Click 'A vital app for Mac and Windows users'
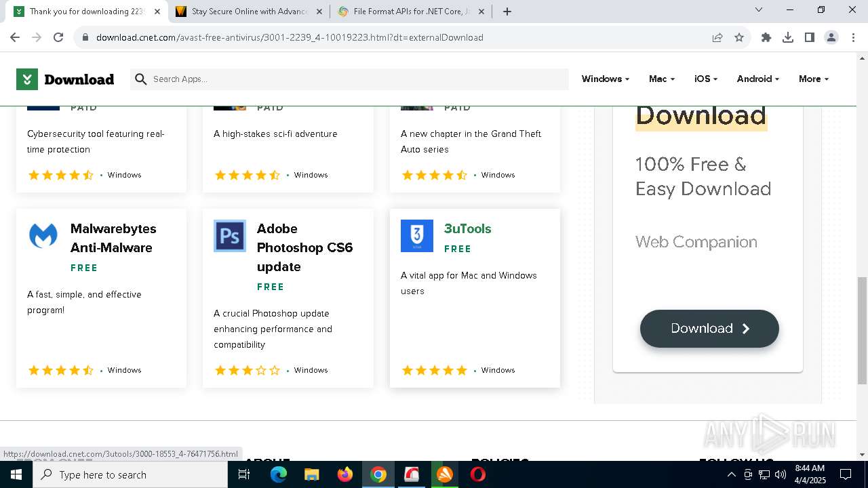The height and width of the screenshot is (488, 868). [469, 283]
